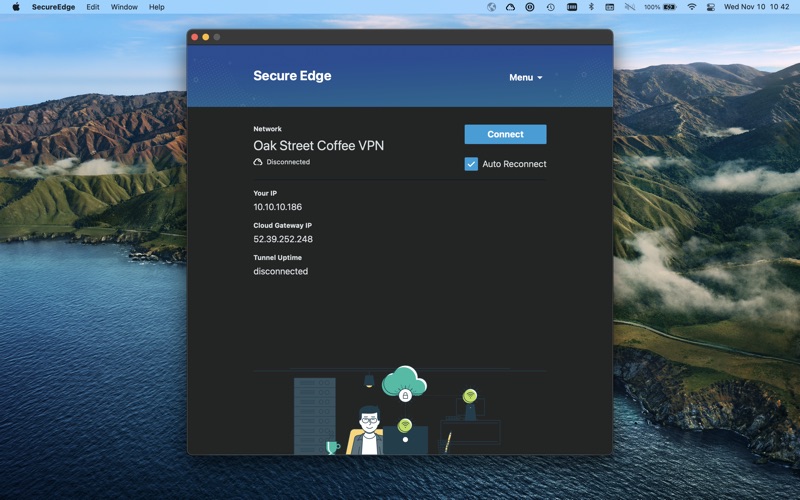This screenshot has height=500, width=800.
Task: Open the SecureEdge app menu
Action: coord(54,7)
